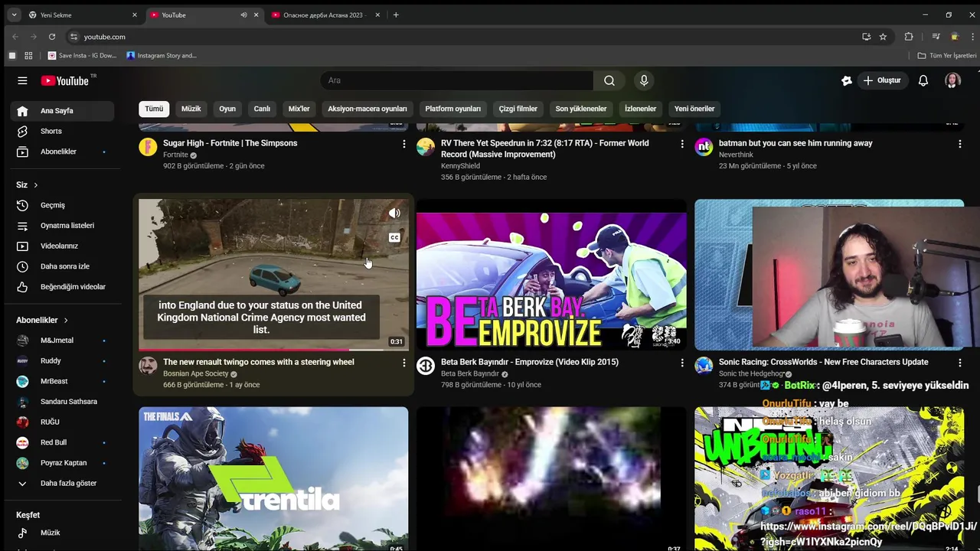Viewport: 980px width, 551px height.
Task: Open the YouTube hamburger guide menu
Action: (22, 80)
